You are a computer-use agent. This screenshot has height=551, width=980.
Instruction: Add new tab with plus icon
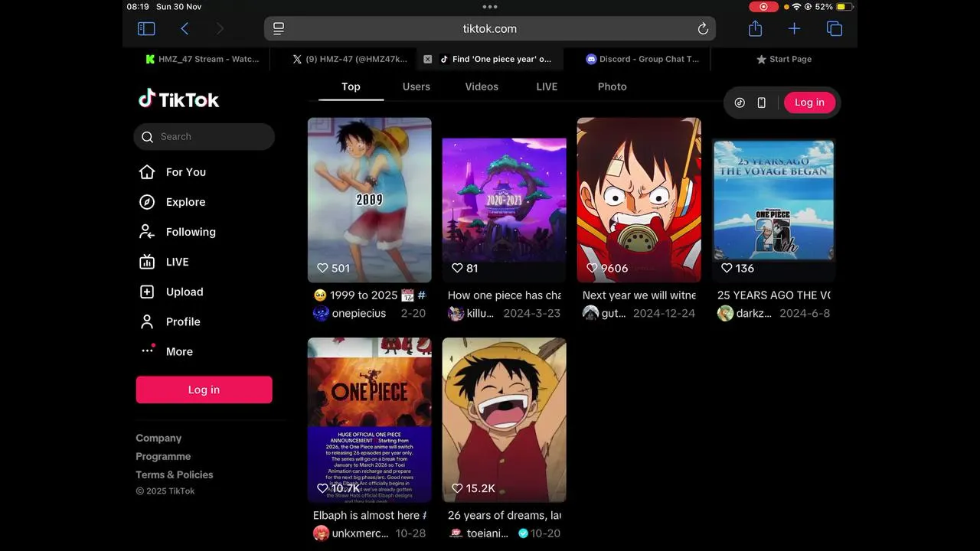(x=794, y=28)
